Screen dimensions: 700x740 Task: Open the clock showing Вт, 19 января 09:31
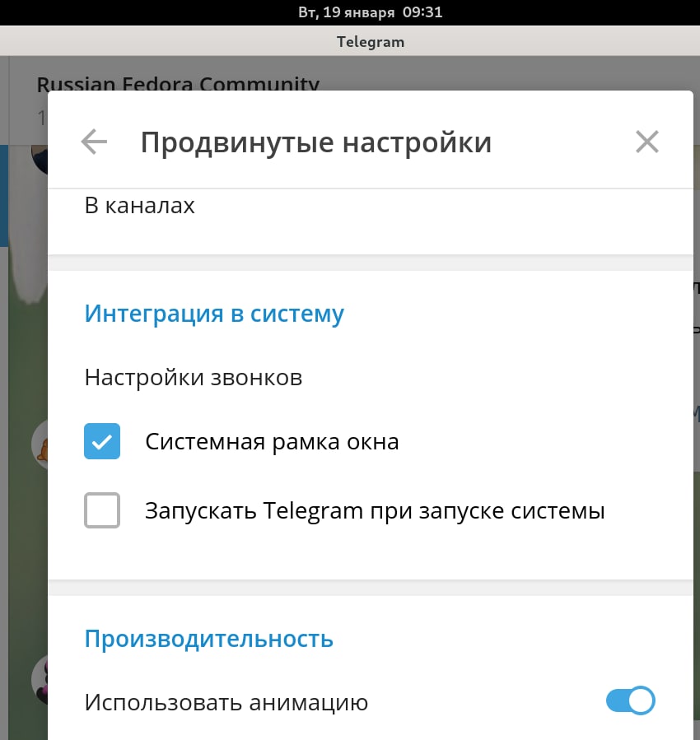[x=371, y=12]
